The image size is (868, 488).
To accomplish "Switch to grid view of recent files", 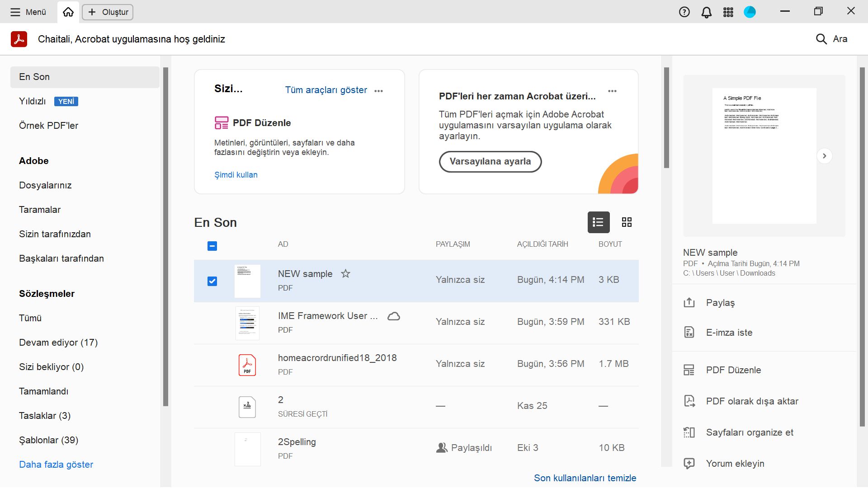I will [627, 222].
